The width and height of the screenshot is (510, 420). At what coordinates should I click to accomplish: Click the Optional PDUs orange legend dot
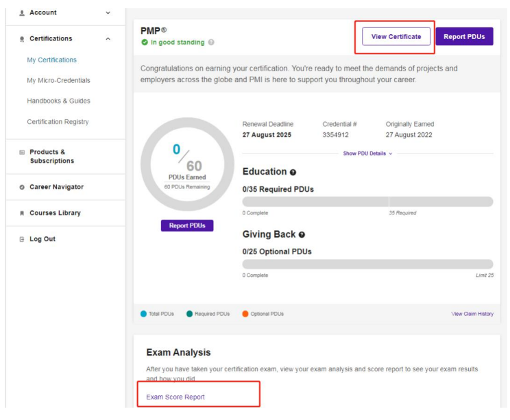coord(245,314)
